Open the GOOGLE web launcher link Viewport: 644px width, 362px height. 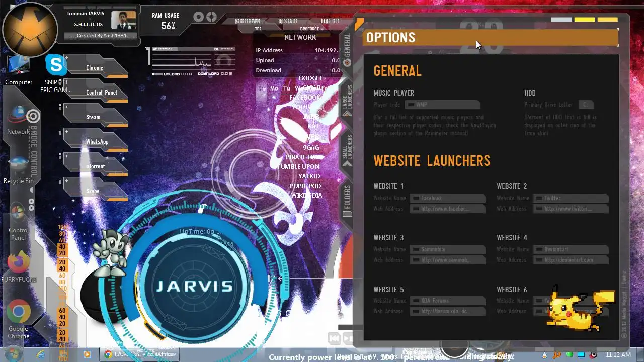tap(310, 78)
